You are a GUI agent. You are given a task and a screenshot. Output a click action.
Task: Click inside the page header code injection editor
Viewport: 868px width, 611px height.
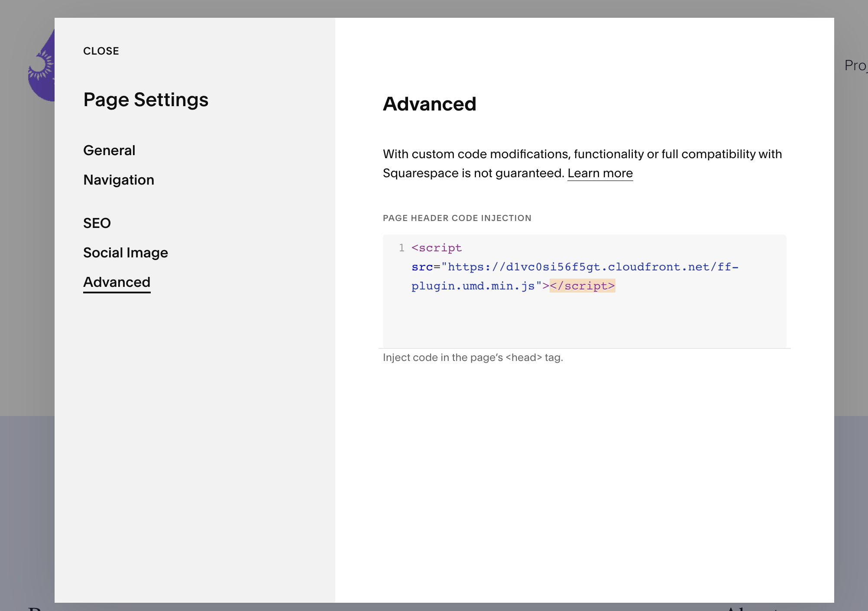pos(585,316)
